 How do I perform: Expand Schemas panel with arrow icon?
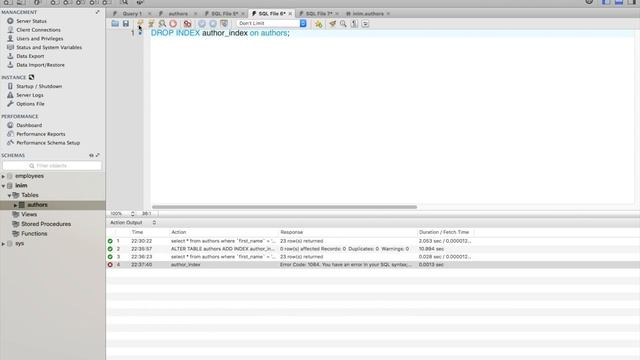98,155
